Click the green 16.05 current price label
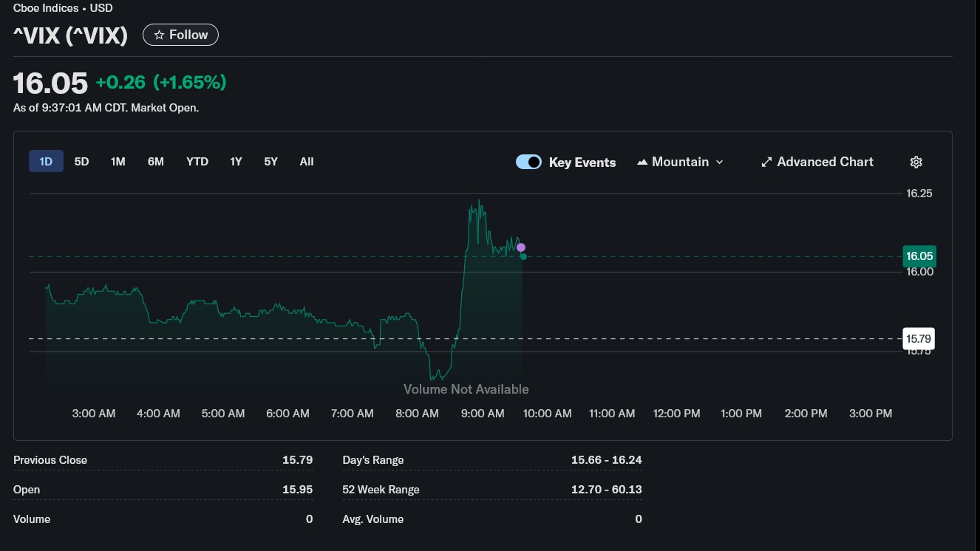 point(919,256)
